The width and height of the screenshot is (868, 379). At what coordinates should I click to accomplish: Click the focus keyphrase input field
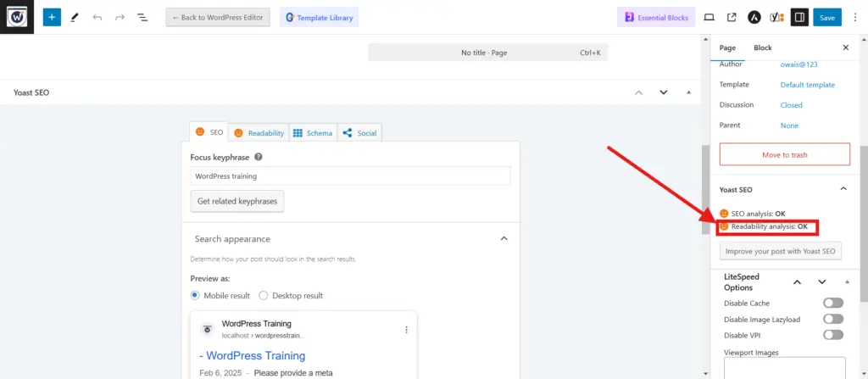[350, 176]
